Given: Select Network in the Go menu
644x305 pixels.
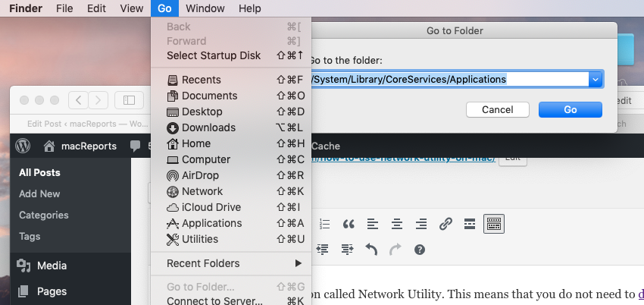Looking at the screenshot, I should coord(231,191).
